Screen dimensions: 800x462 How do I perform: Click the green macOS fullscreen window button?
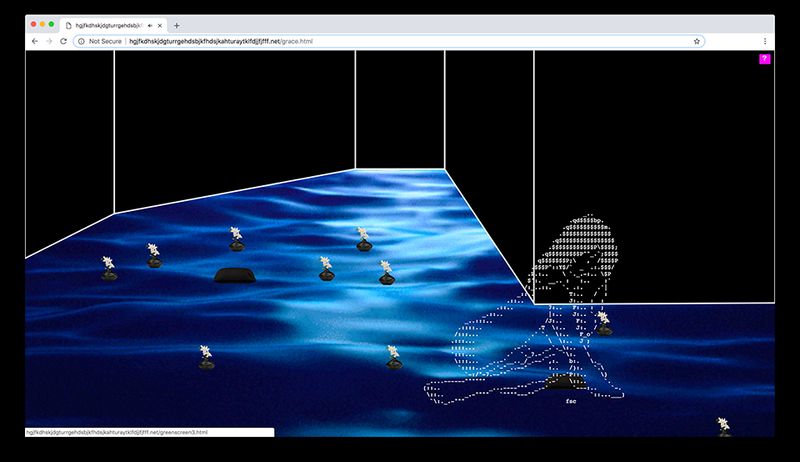pos(51,23)
